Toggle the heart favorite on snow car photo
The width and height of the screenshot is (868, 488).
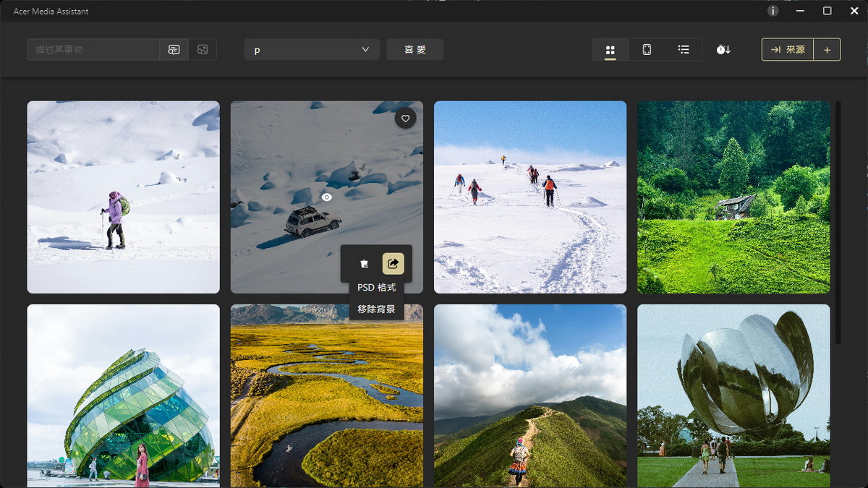click(x=406, y=119)
